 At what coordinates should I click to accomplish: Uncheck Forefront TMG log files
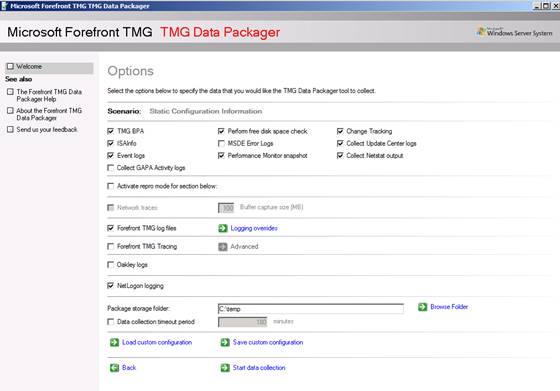111,228
